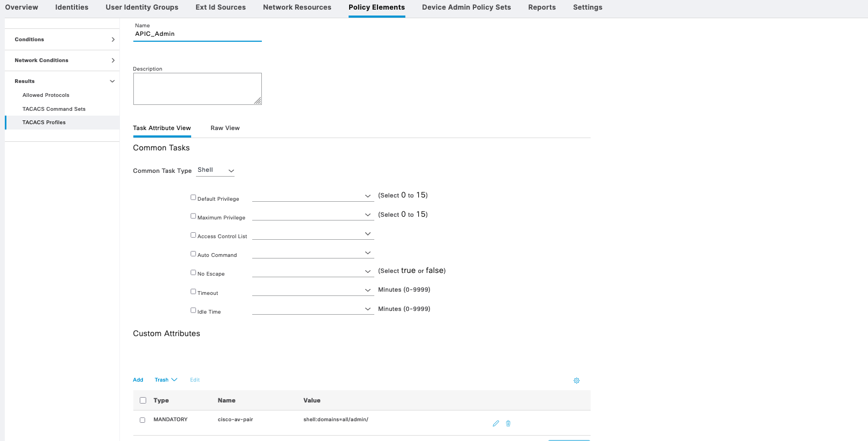Collapse the Results sidebar section
Screen dimensions: 868x441
pos(112,81)
